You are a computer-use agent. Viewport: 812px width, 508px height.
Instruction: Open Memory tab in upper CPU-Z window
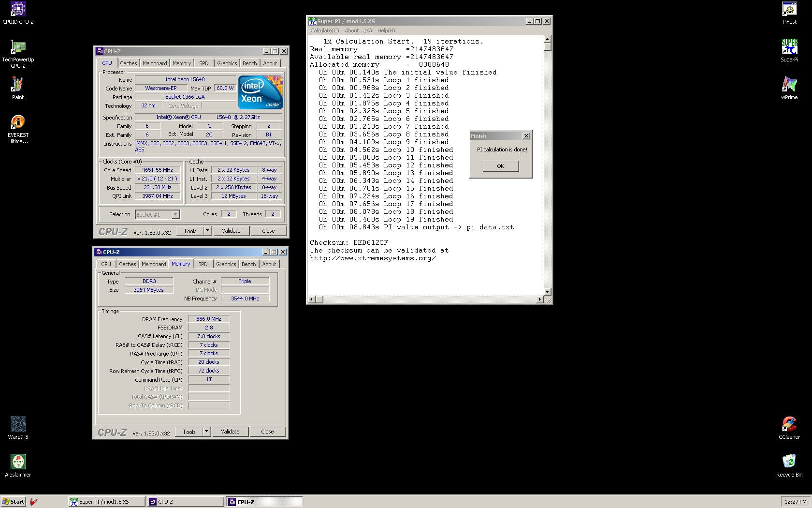182,63
